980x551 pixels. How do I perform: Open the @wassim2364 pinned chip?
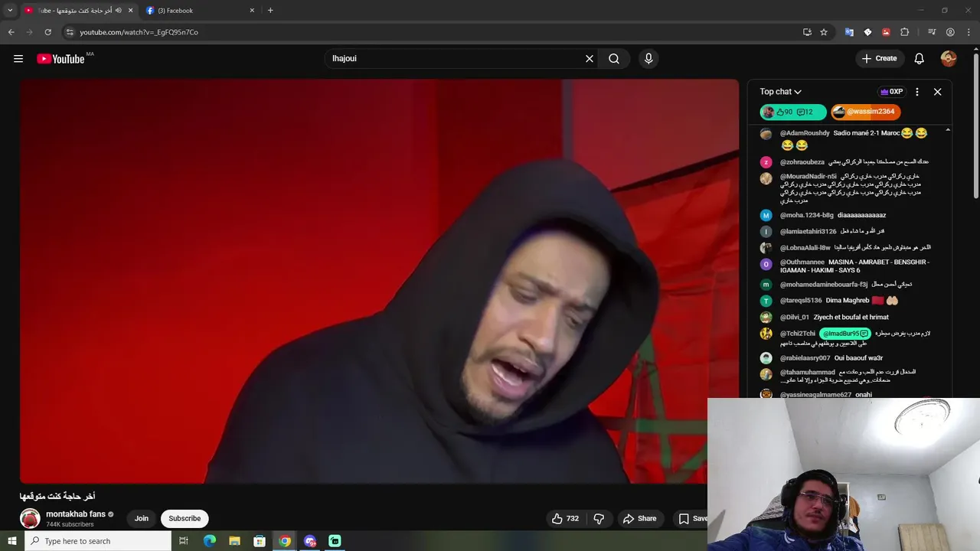(865, 112)
